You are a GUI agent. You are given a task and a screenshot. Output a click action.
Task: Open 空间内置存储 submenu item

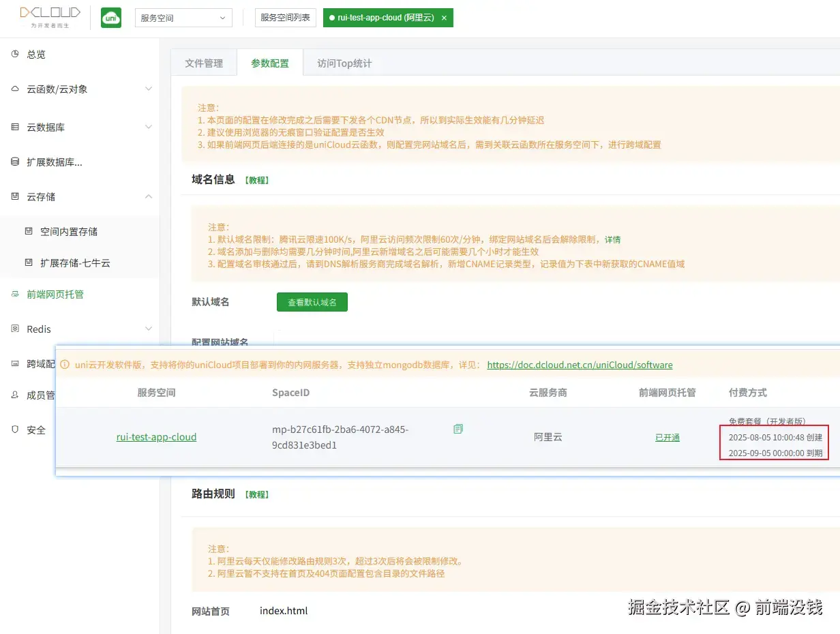point(69,232)
